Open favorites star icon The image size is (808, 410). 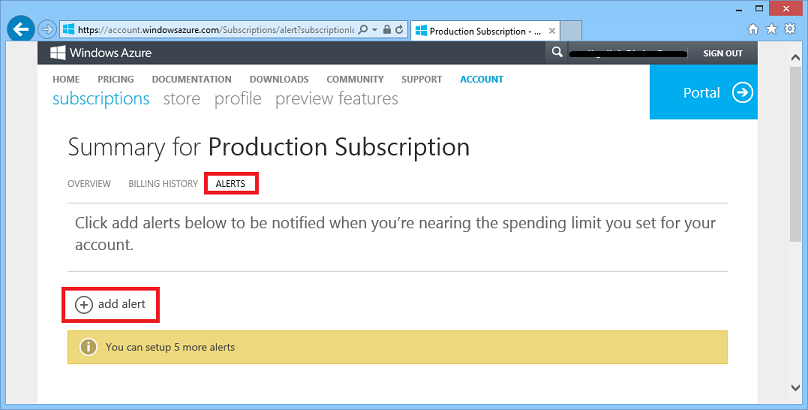pyautogui.click(x=771, y=29)
